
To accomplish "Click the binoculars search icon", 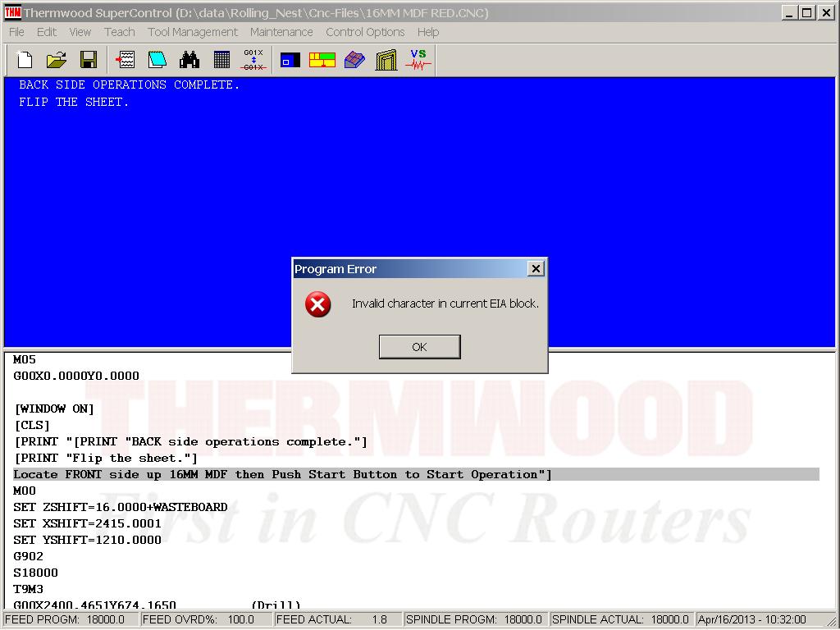I will pyautogui.click(x=189, y=60).
